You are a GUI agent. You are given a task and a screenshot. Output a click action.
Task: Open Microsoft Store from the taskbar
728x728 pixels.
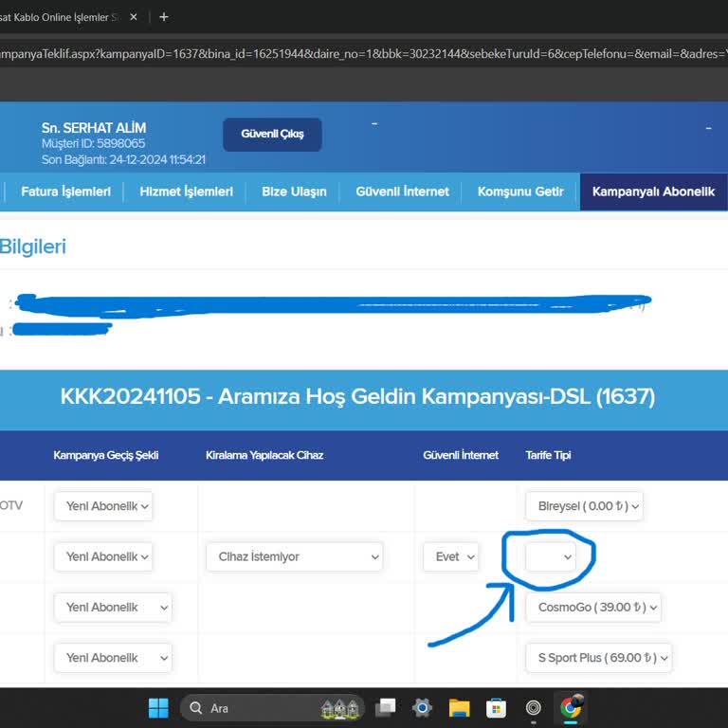496,708
